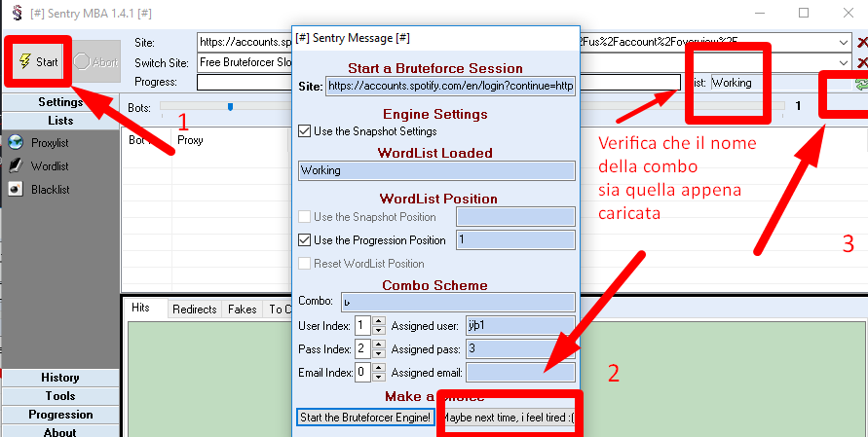Open the Switch Site combo box text
The height and width of the screenshot is (437, 868).
coord(245,62)
